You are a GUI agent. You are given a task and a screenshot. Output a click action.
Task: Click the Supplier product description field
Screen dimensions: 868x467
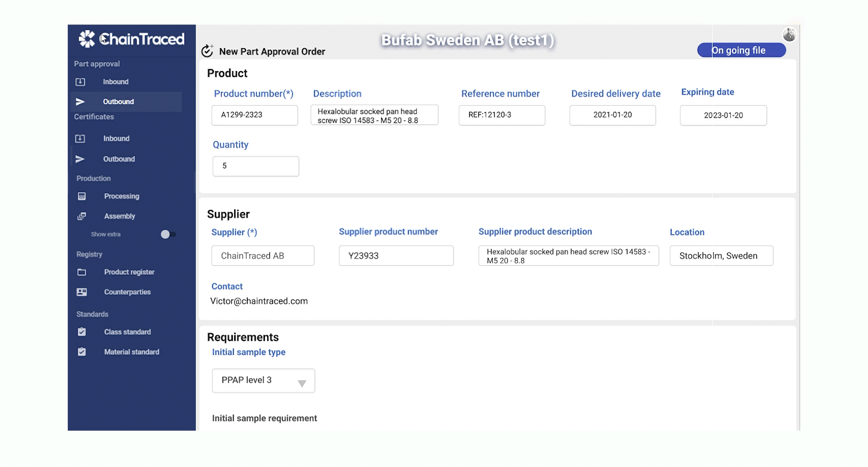pos(569,256)
